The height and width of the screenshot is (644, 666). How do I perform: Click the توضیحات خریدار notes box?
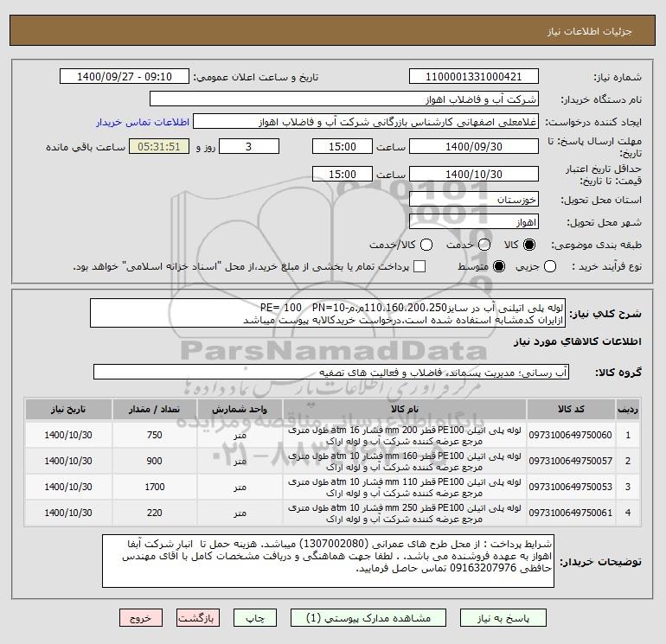[329, 561]
